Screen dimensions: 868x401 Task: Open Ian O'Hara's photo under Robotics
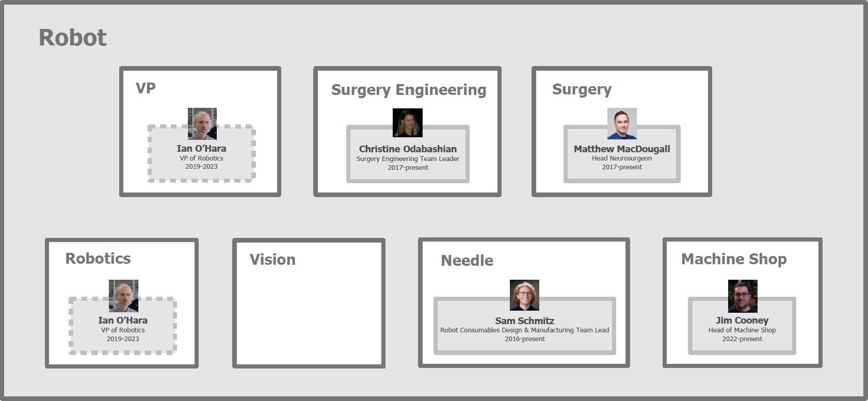123,296
